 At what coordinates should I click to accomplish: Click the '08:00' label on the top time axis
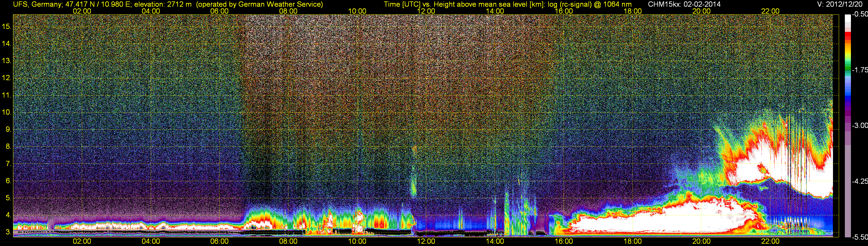pyautogui.click(x=288, y=11)
